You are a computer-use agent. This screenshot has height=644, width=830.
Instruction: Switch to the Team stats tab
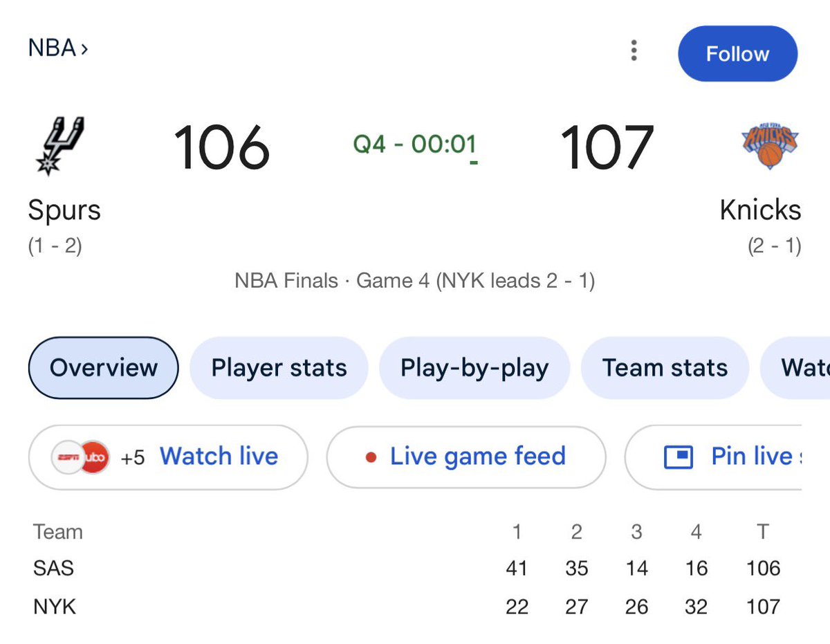pyautogui.click(x=665, y=368)
